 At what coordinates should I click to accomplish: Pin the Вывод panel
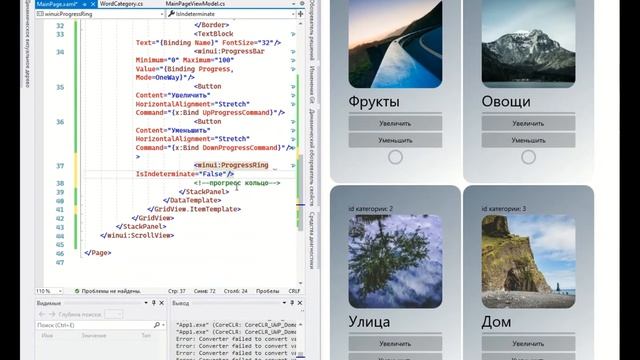click(x=292, y=303)
